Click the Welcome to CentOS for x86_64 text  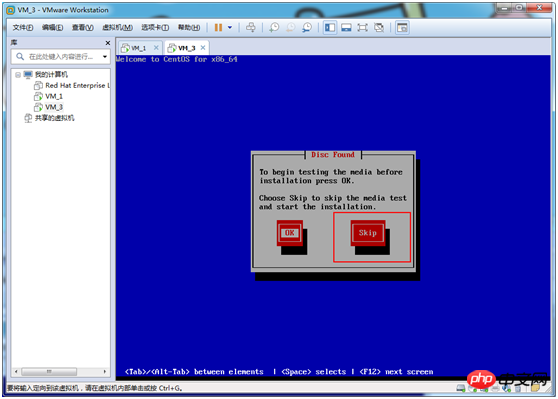(x=177, y=59)
